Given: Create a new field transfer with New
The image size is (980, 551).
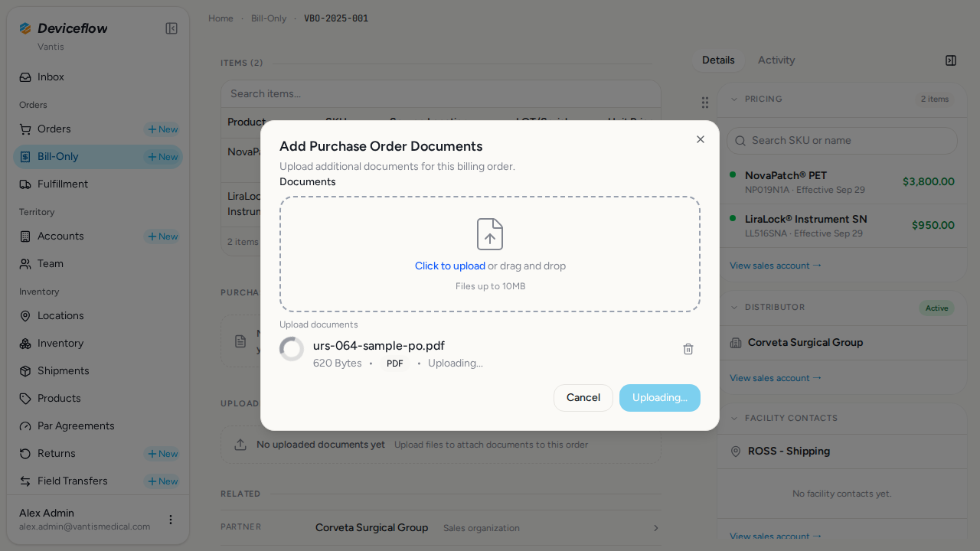Looking at the screenshot, I should pos(162,481).
